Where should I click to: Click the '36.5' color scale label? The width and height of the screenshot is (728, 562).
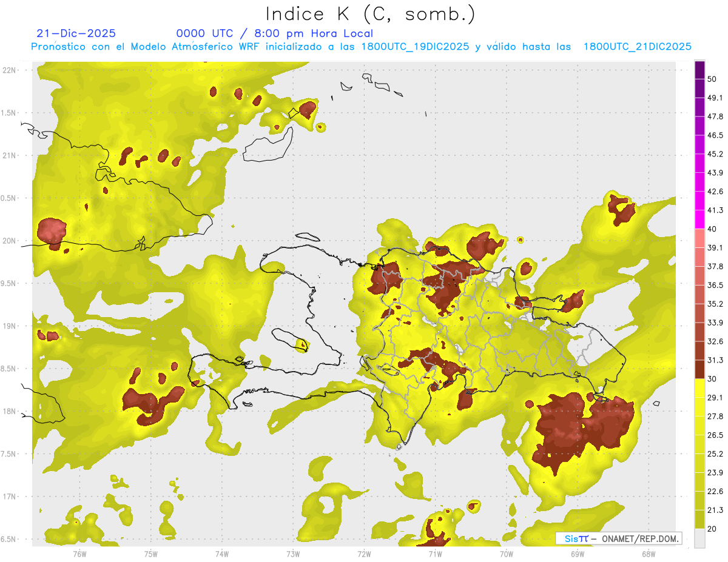[715, 285]
